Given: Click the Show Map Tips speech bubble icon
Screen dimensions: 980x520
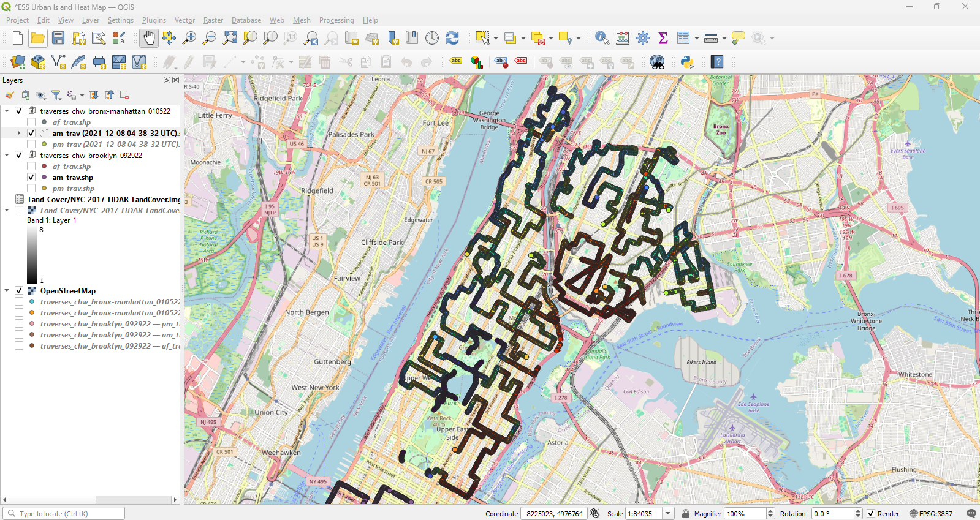Looking at the screenshot, I should (739, 38).
